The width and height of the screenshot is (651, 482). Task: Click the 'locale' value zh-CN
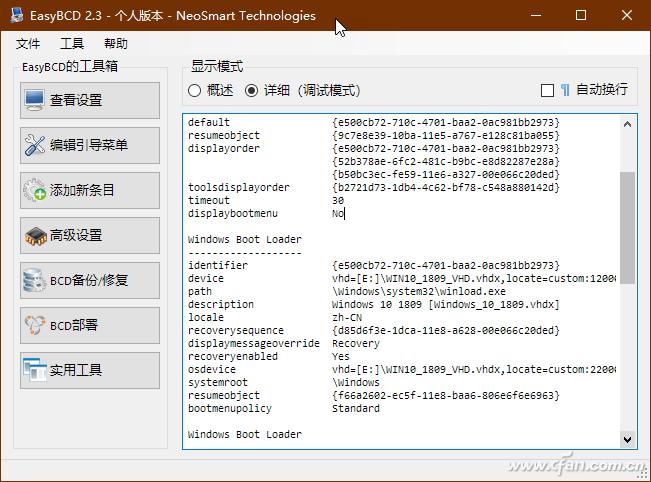point(347,318)
